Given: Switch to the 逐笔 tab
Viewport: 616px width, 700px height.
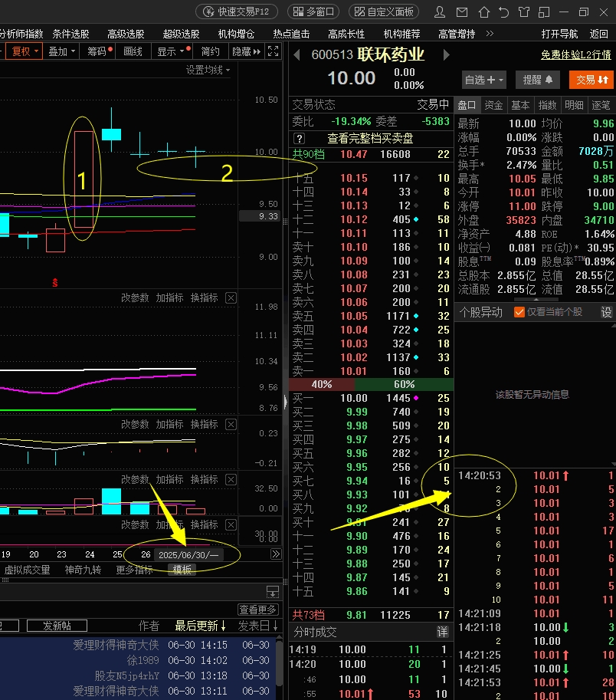Looking at the screenshot, I should pyautogui.click(x=601, y=105).
